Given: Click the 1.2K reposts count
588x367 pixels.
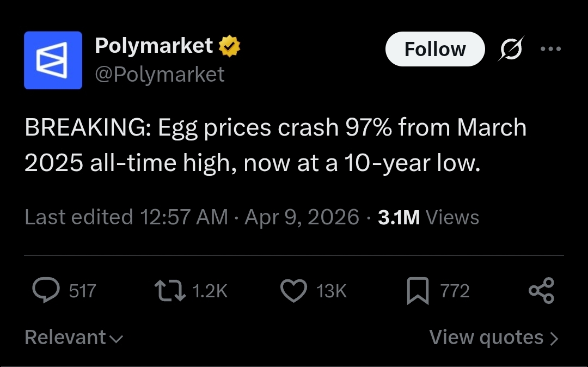Looking at the screenshot, I should tap(210, 291).
